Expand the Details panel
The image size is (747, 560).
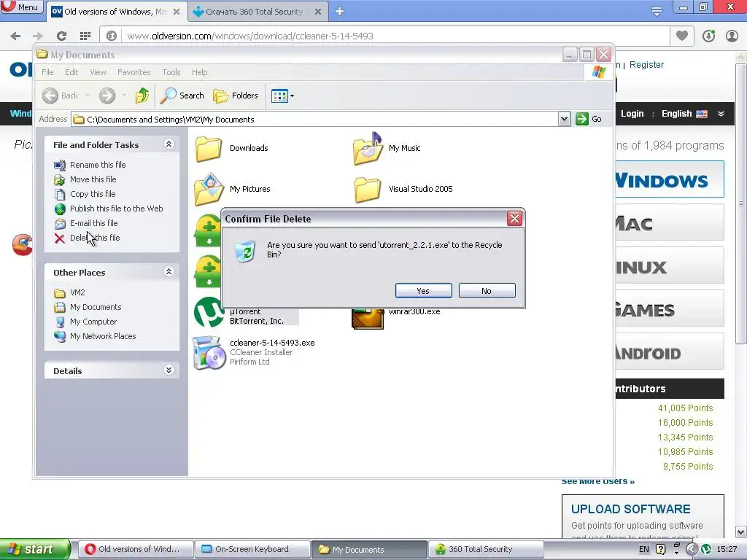(169, 370)
